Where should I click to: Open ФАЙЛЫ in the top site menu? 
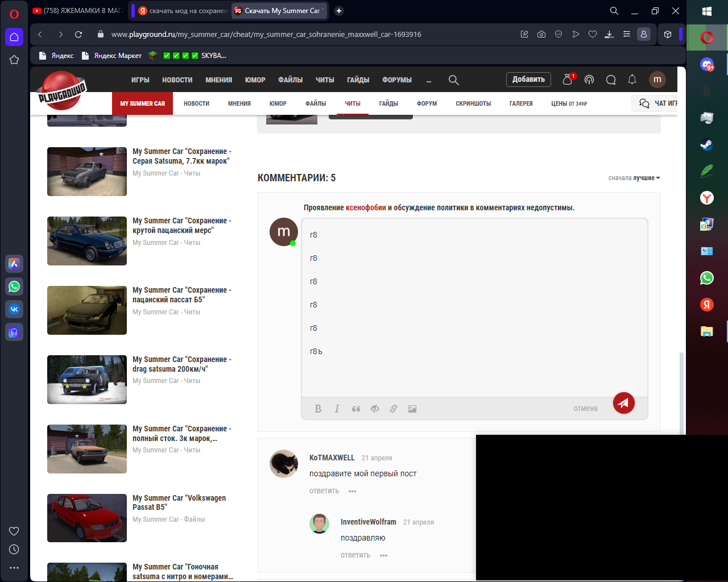click(290, 80)
